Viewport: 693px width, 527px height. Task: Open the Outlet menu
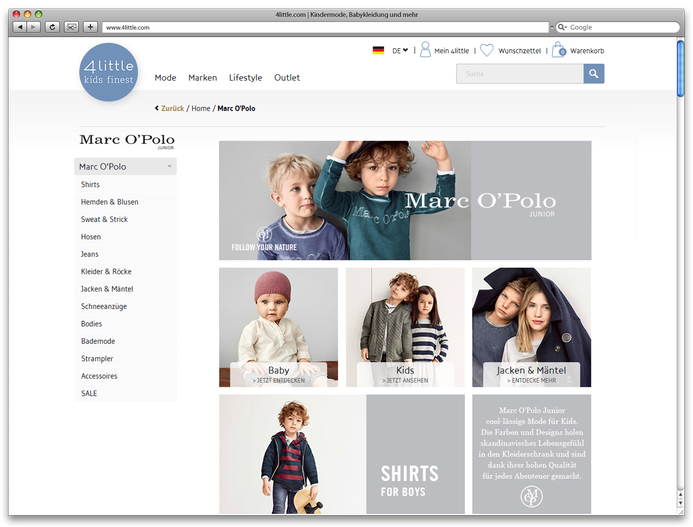[287, 78]
